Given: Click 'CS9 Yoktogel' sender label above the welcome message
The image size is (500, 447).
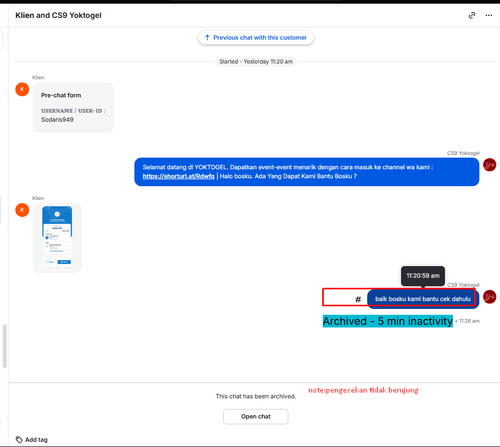Looking at the screenshot, I should pyautogui.click(x=463, y=153).
